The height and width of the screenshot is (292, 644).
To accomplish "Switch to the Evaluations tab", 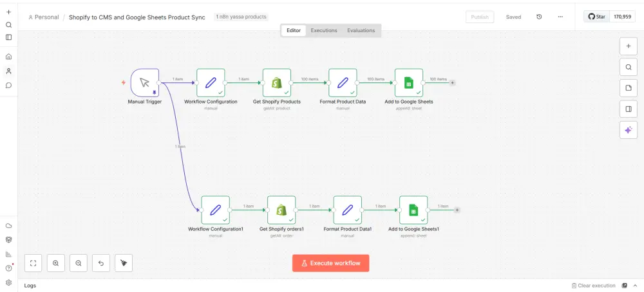I will pyautogui.click(x=361, y=30).
